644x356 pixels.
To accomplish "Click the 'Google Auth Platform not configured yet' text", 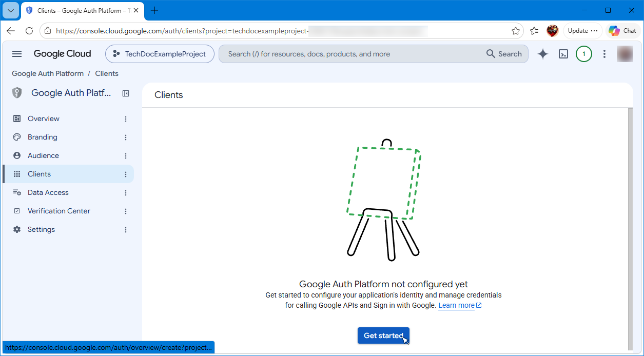I will tap(383, 284).
